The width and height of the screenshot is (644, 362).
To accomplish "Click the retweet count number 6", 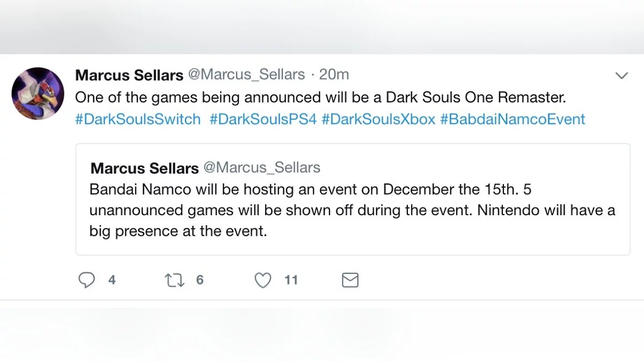I will (x=200, y=280).
